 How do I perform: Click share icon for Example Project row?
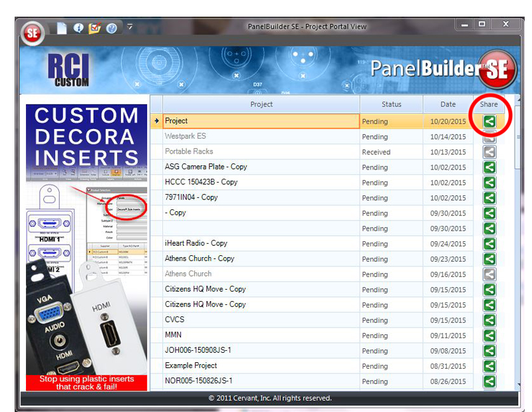point(489,366)
